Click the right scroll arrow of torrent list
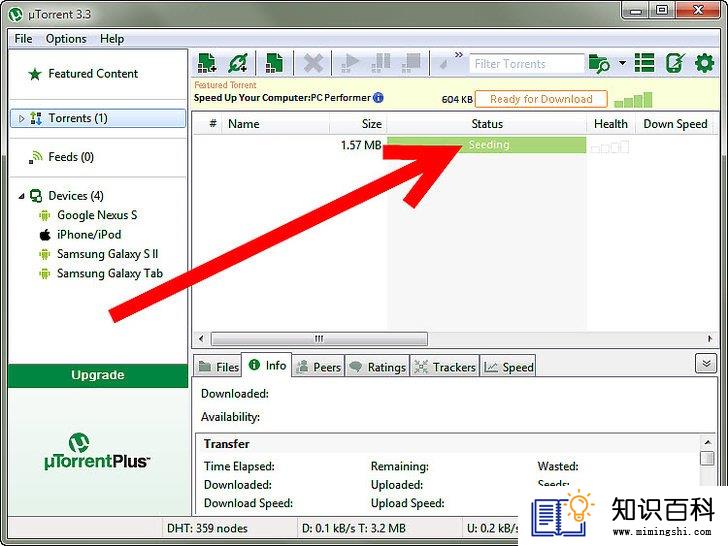Image resolution: width=728 pixels, height=546 pixels. (x=710, y=338)
